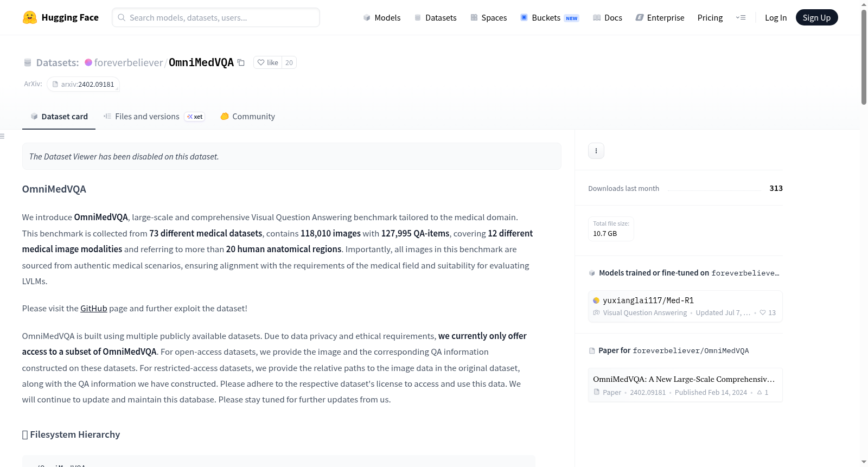
Task: Follow the GitHub link
Action: 94,308
